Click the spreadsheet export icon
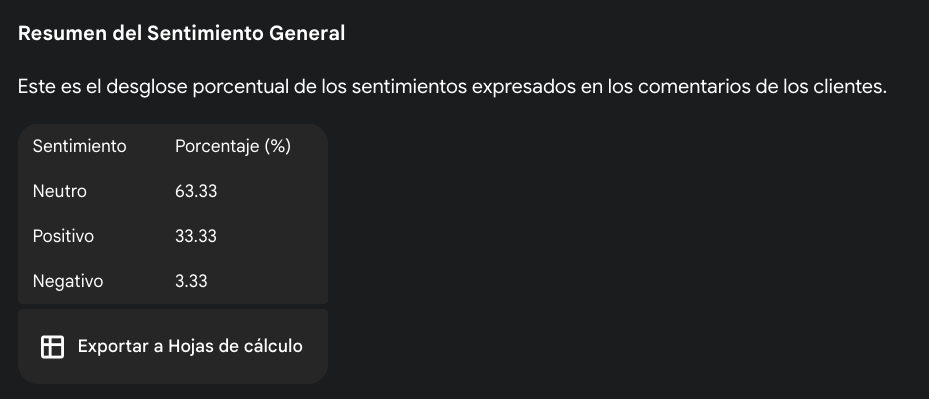Viewport: 929px width, 399px height. pos(52,347)
